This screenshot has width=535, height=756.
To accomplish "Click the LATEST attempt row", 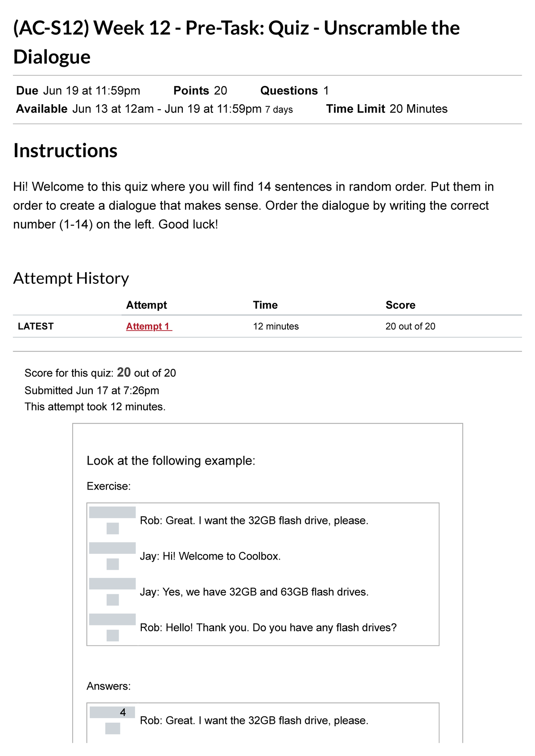I will pyautogui.click(x=36, y=326).
